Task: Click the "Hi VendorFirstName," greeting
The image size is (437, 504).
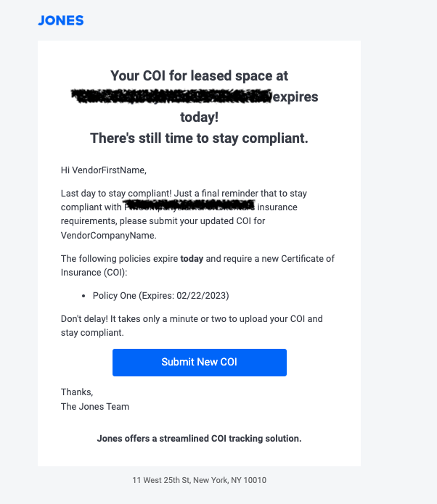Action: point(104,170)
